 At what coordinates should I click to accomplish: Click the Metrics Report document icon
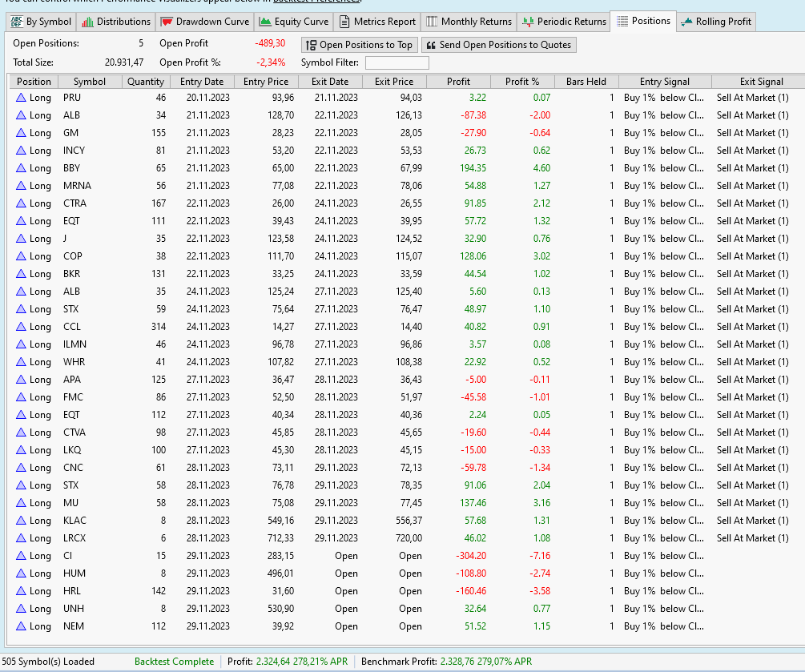point(344,22)
